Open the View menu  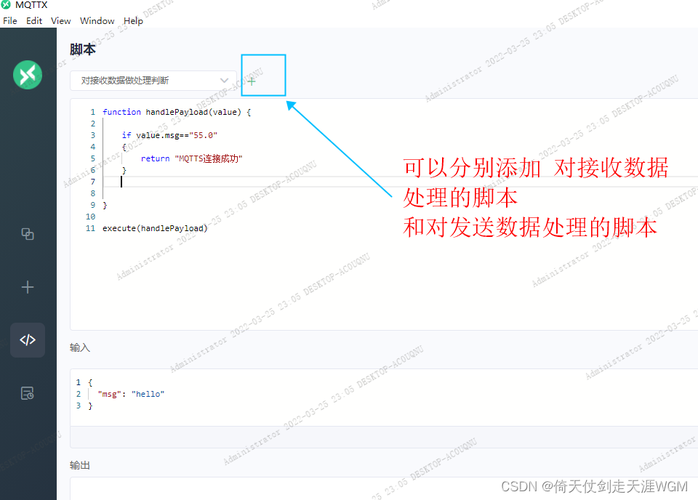[61, 21]
